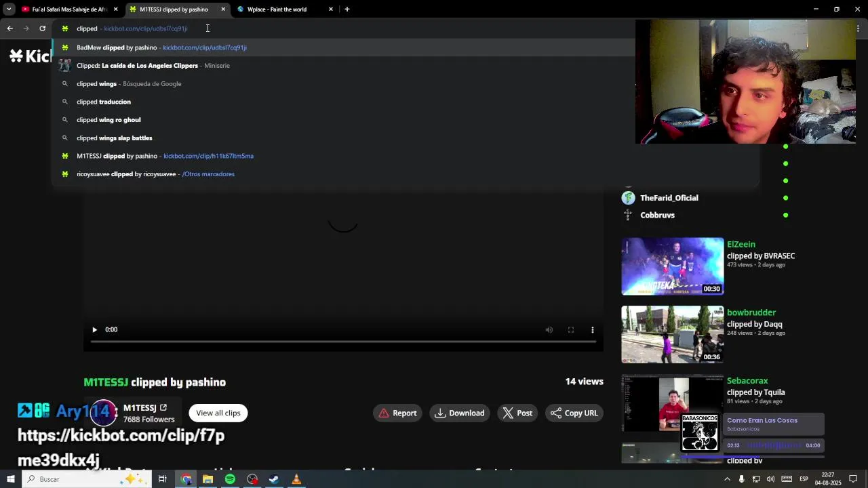
Task: Copy the clip URL
Action: [x=574, y=413]
